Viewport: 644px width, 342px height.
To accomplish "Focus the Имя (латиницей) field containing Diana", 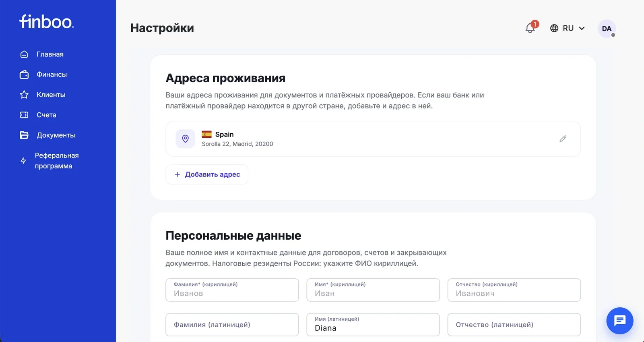I will (373, 325).
